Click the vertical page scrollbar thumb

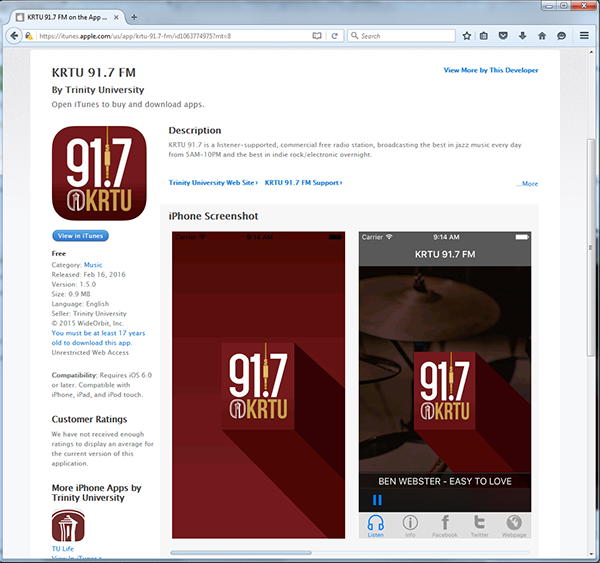(x=591, y=247)
